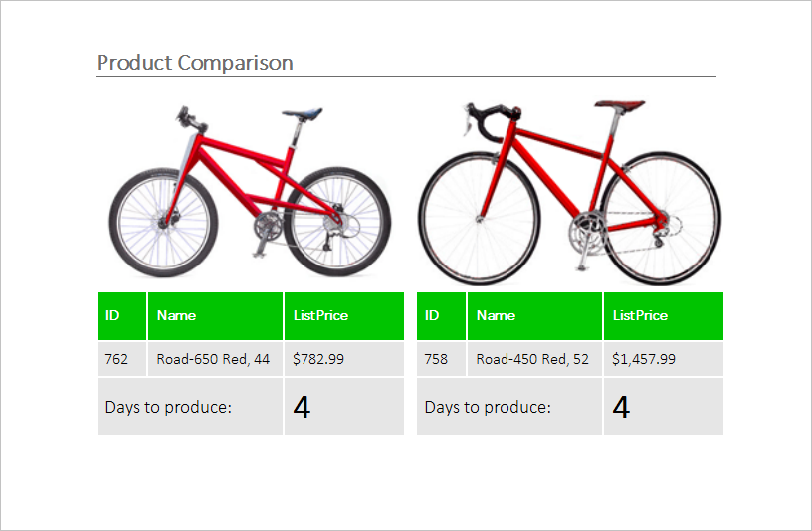Select the $1,457.99 price cell
The width and height of the screenshot is (812, 531).
point(664,359)
